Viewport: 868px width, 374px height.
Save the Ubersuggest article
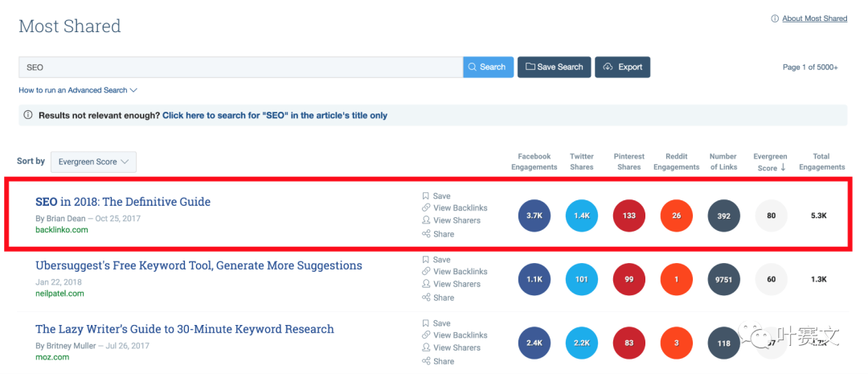click(x=436, y=259)
